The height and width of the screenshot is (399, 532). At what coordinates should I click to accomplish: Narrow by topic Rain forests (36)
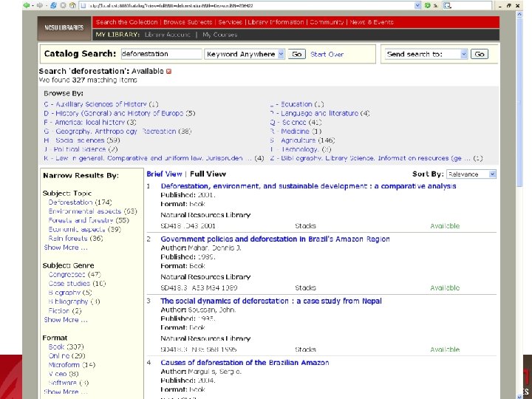coord(75,238)
